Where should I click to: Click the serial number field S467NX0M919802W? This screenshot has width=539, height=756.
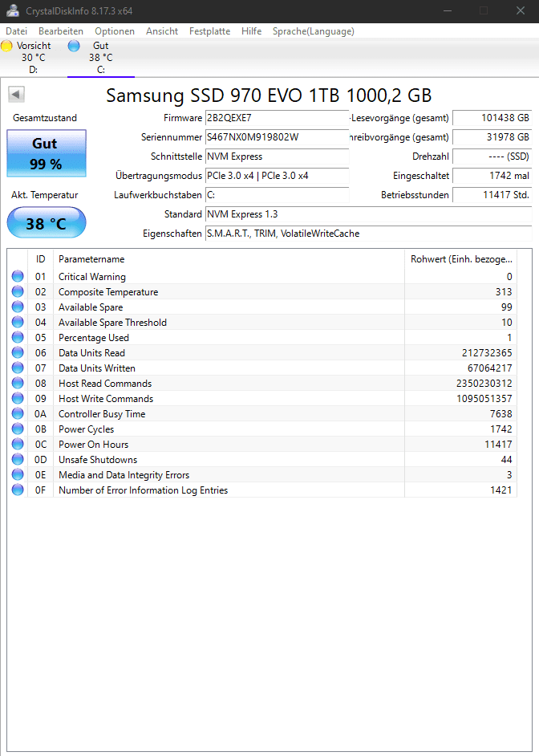(x=277, y=137)
